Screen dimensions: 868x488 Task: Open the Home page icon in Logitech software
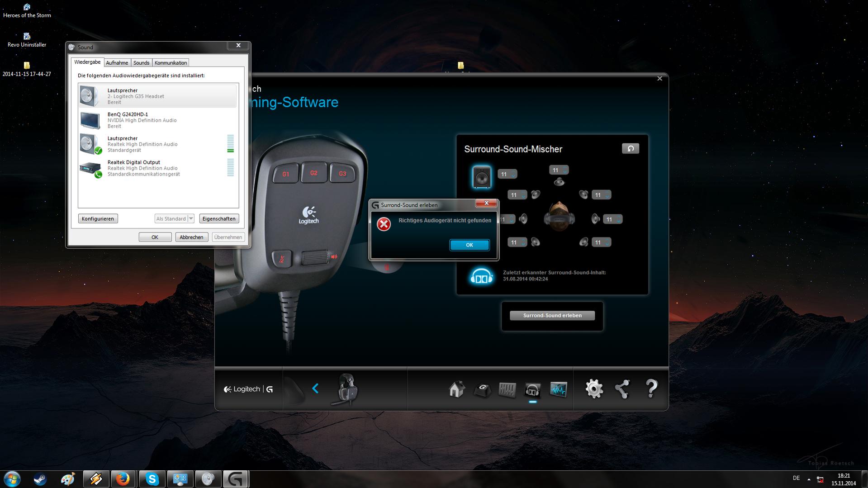pyautogui.click(x=457, y=389)
